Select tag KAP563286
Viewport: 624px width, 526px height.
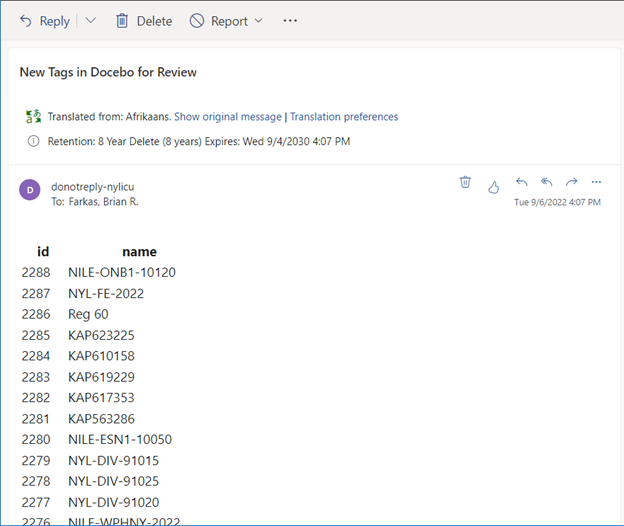pyautogui.click(x=101, y=419)
